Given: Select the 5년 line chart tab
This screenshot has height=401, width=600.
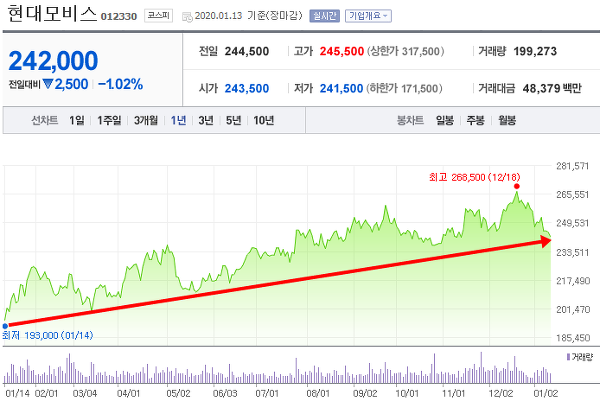Looking at the screenshot, I should [233, 121].
